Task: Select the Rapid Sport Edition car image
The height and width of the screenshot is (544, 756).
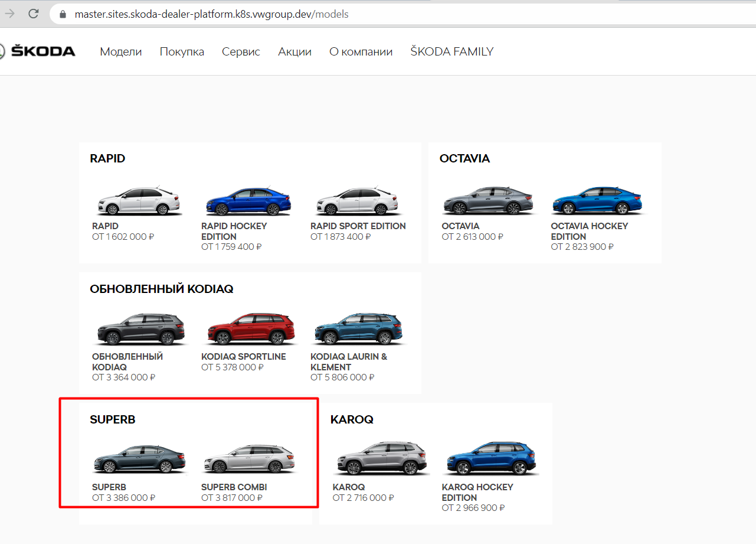Action: click(x=358, y=201)
